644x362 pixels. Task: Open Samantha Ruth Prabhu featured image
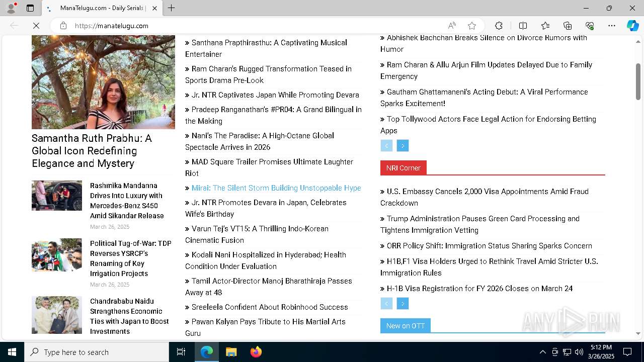(103, 82)
